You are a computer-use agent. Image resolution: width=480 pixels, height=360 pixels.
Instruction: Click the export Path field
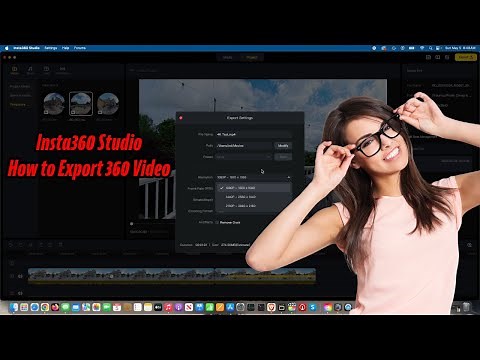[244, 146]
